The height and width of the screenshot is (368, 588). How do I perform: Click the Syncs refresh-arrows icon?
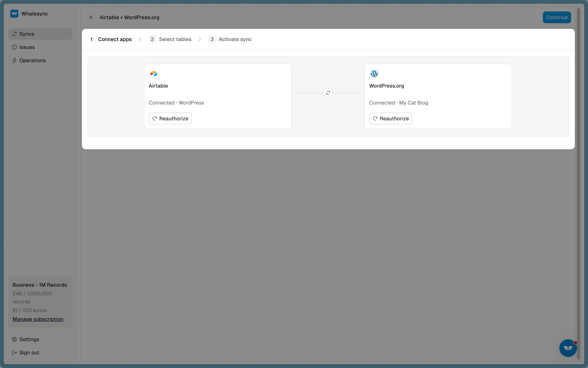pyautogui.click(x=14, y=34)
